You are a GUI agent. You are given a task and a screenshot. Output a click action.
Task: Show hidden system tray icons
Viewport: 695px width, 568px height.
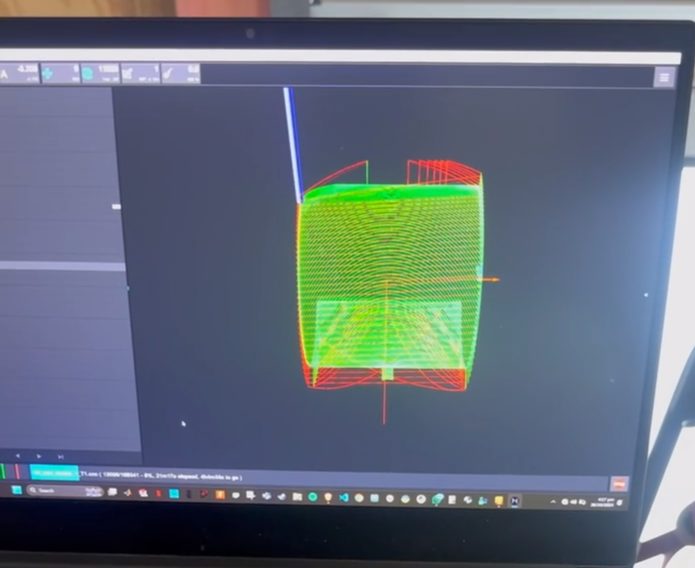[x=553, y=502]
